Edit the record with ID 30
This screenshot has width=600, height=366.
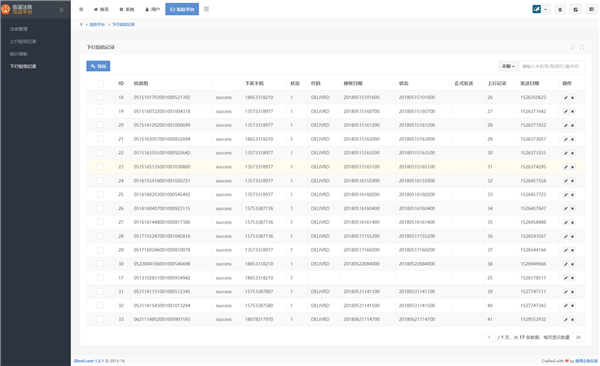[x=566, y=264]
